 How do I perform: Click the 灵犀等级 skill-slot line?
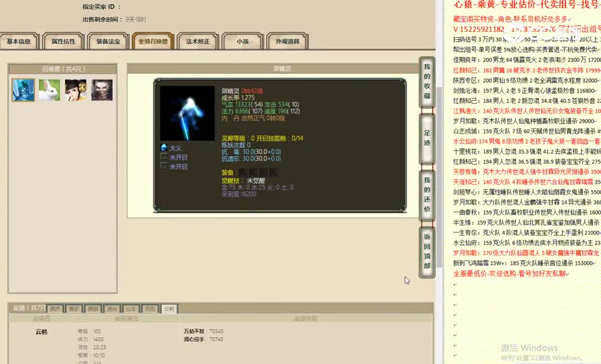[262, 138]
